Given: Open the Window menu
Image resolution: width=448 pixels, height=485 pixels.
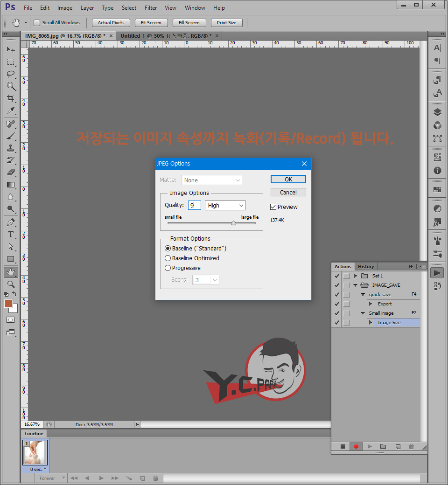Looking at the screenshot, I should point(195,8).
